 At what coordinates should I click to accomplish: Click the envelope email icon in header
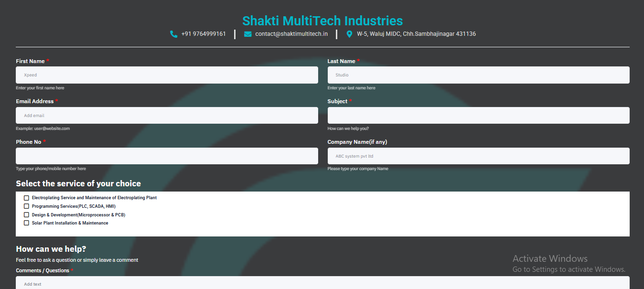[x=247, y=34]
